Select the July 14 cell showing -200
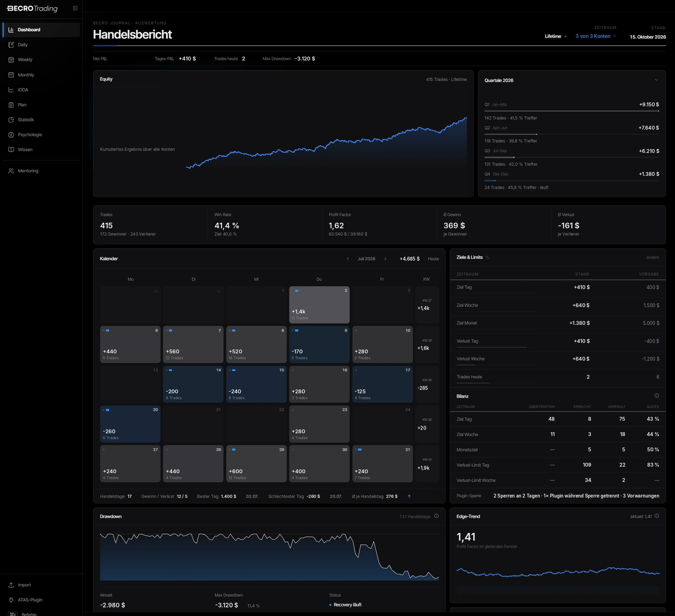 coord(193,384)
